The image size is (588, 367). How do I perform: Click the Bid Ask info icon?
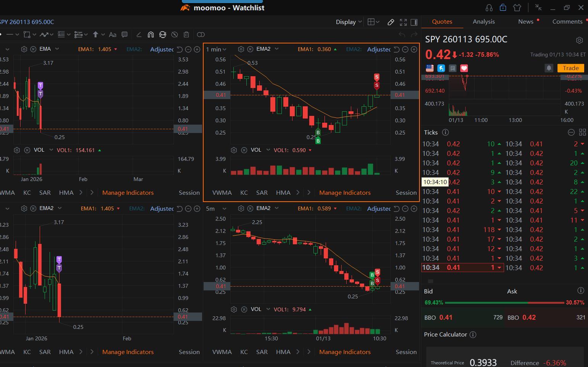point(581,291)
